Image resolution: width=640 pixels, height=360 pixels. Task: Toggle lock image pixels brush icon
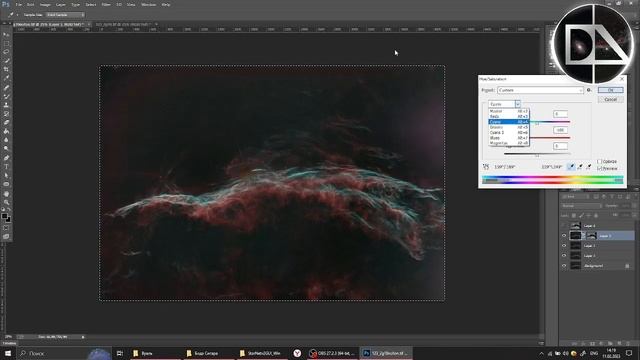tap(581, 216)
